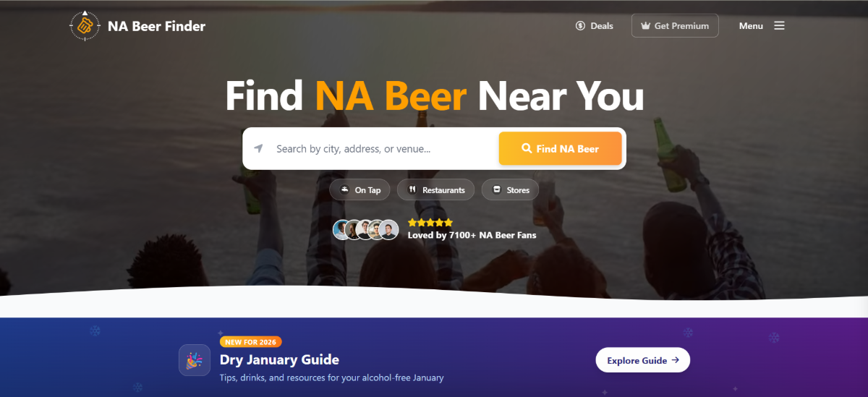Open the Dry January Guide heading

279,359
